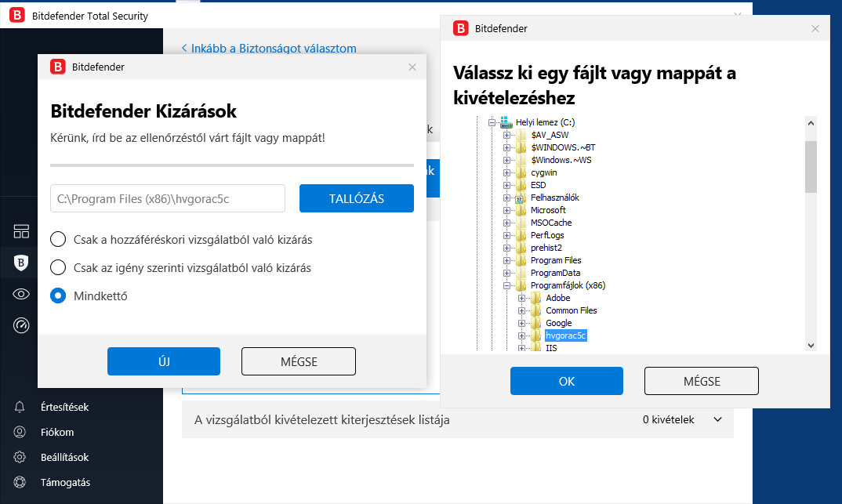Image resolution: width=842 pixels, height=504 pixels.
Task: Select hozzáféréskori vizsgálatból való kizárás radio option
Action: pos(58,239)
